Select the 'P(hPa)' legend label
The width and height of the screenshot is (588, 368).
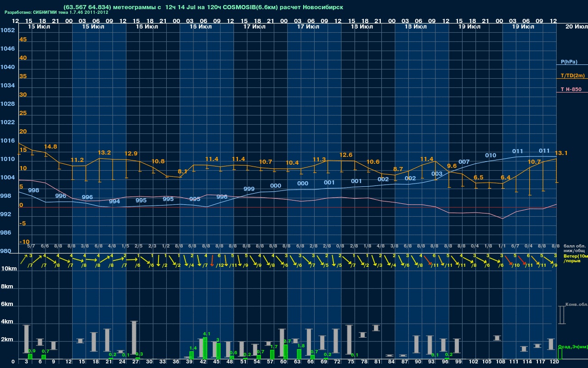(569, 62)
